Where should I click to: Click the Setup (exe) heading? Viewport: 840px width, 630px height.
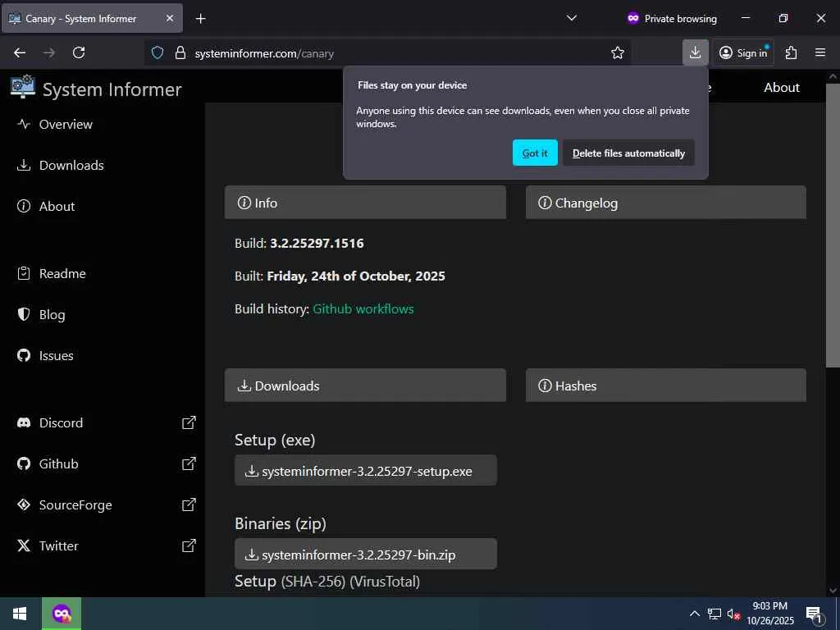pos(275,440)
